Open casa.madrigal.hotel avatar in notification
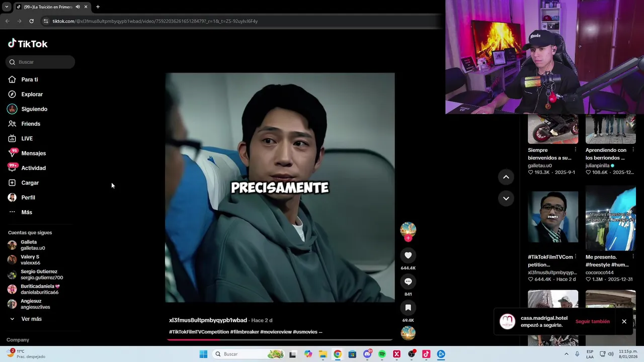The image size is (644, 362). [x=507, y=321]
